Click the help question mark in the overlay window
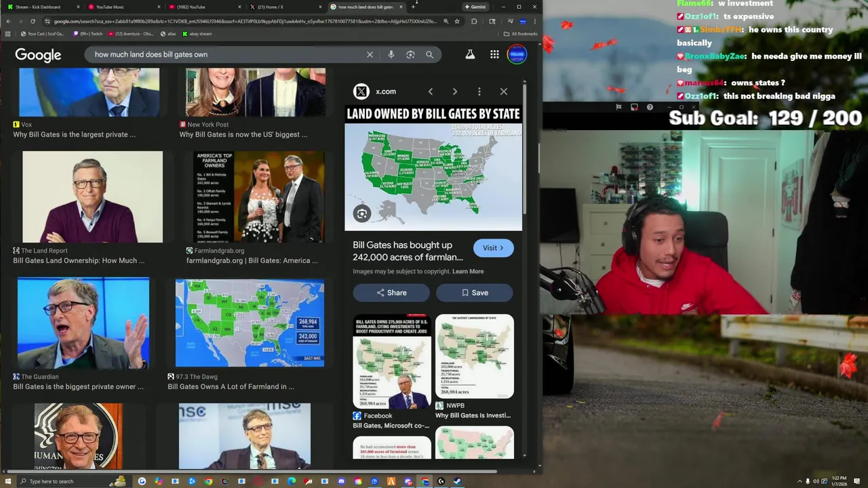 pos(650,107)
